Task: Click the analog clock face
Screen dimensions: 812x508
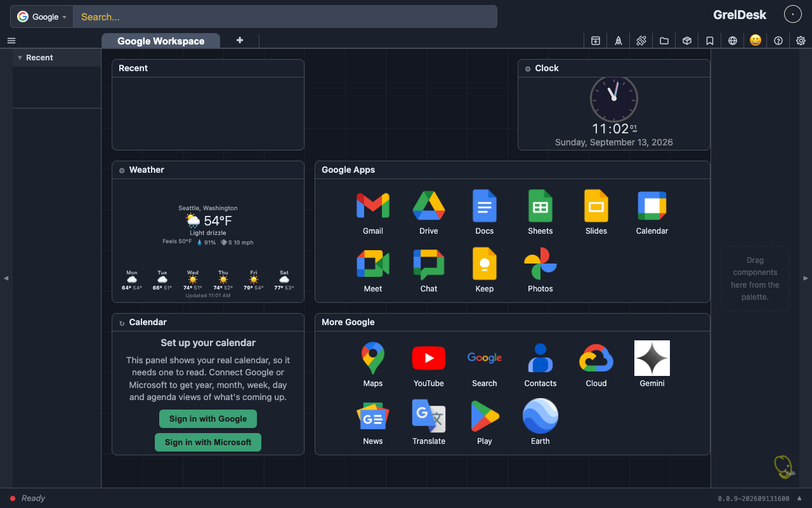Action: [614, 98]
